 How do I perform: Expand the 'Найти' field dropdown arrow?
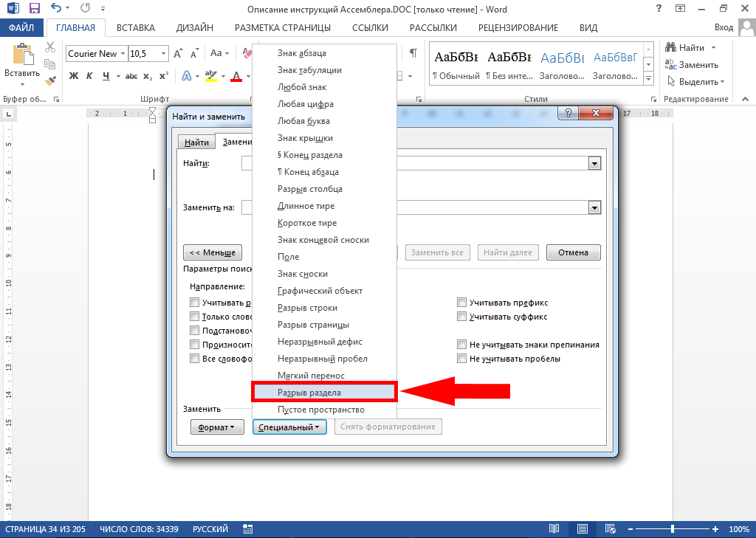tap(594, 163)
